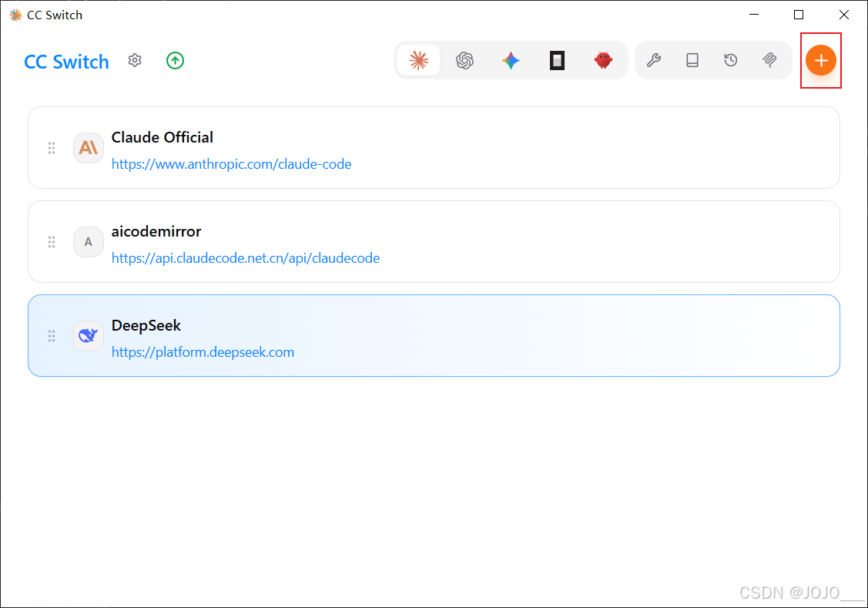Switch to the Gemini sparkle tab icon
The image size is (868, 608).
coord(511,60)
